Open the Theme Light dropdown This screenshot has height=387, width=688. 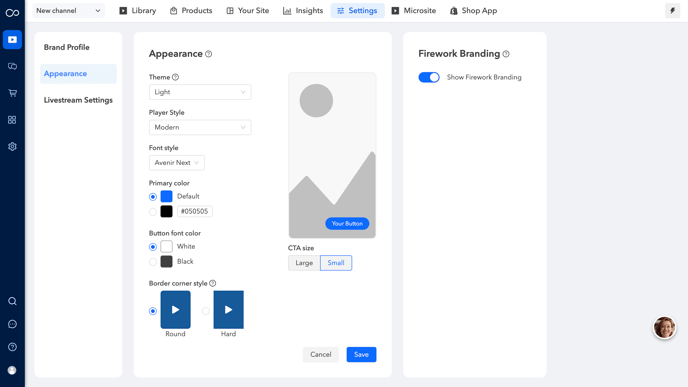[200, 92]
